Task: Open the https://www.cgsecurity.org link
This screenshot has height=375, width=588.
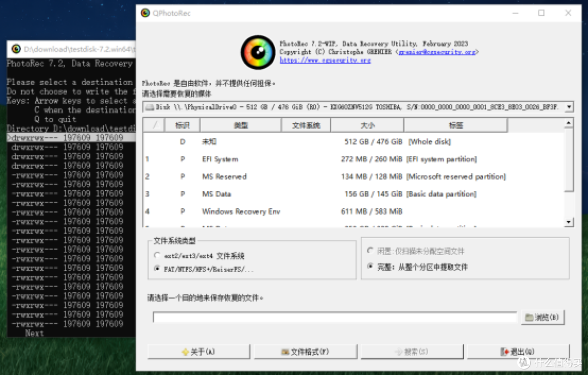Action: coord(325,61)
